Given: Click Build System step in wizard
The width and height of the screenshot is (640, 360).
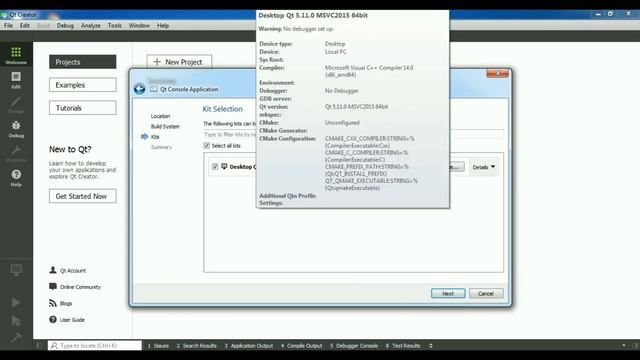Looking at the screenshot, I should click(165, 126).
